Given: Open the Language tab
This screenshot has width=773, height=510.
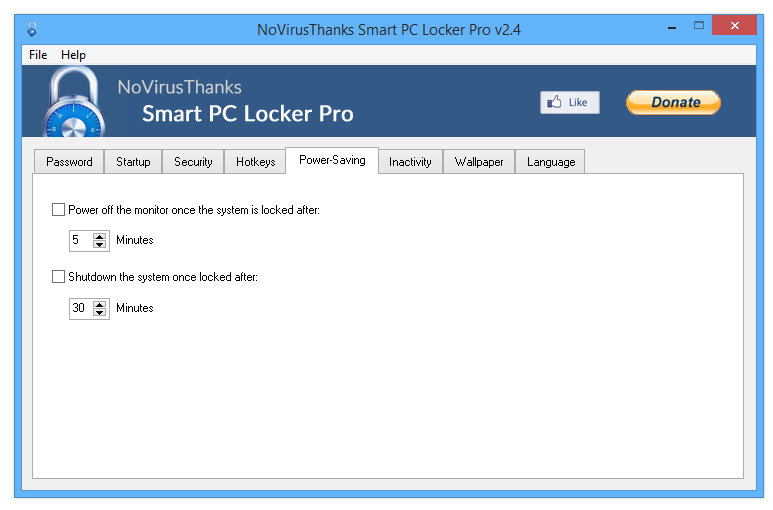Looking at the screenshot, I should tap(551, 162).
